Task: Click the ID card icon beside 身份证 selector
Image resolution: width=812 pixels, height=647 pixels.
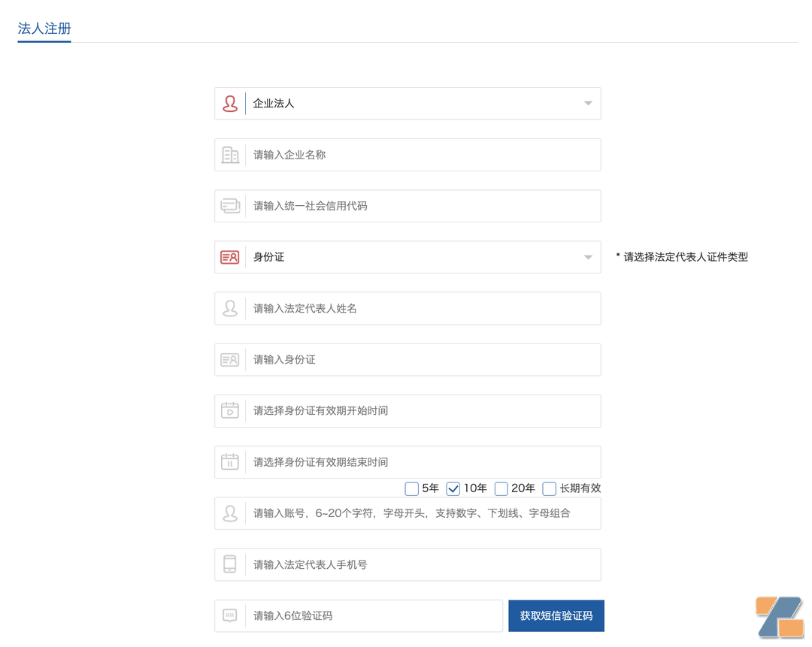Action: tap(229, 257)
